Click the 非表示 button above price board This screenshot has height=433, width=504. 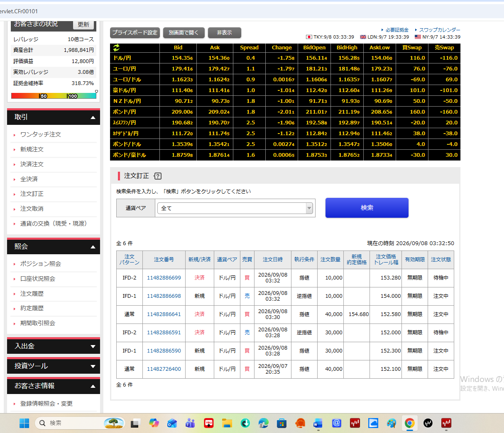point(225,33)
